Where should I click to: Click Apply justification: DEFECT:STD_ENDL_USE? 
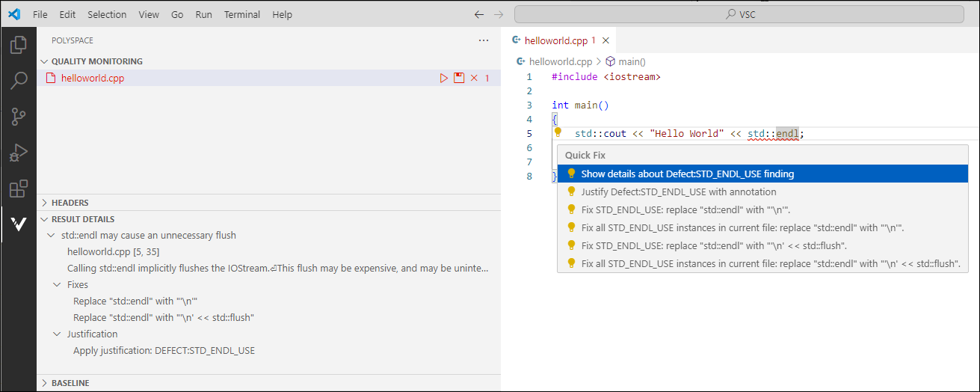164,350
